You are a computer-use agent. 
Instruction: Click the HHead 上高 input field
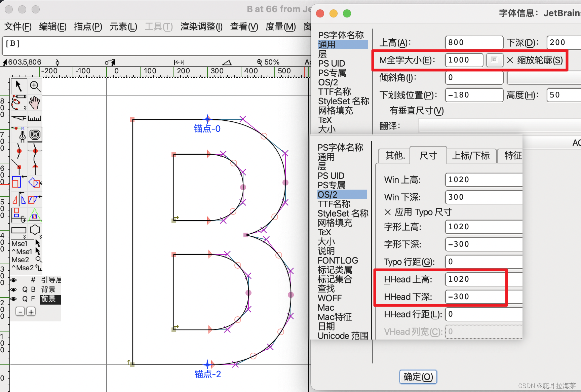click(483, 279)
